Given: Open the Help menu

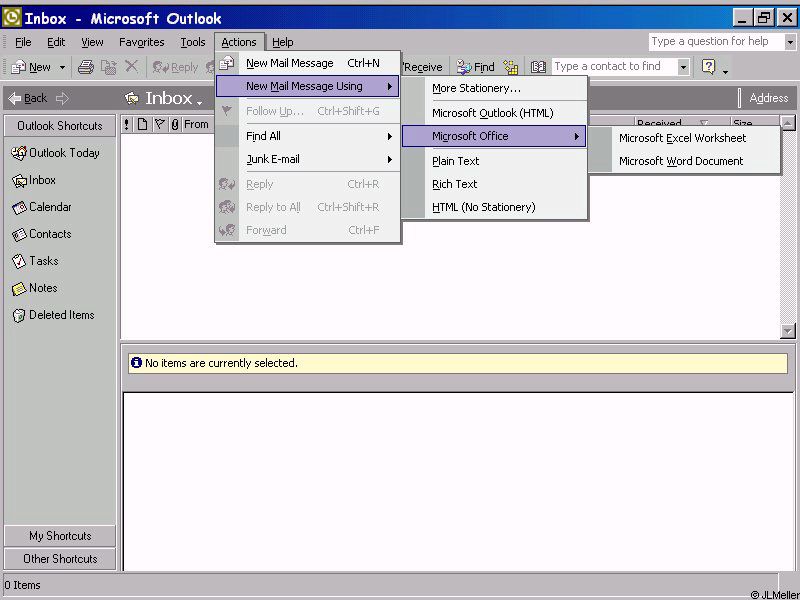Looking at the screenshot, I should pos(282,42).
